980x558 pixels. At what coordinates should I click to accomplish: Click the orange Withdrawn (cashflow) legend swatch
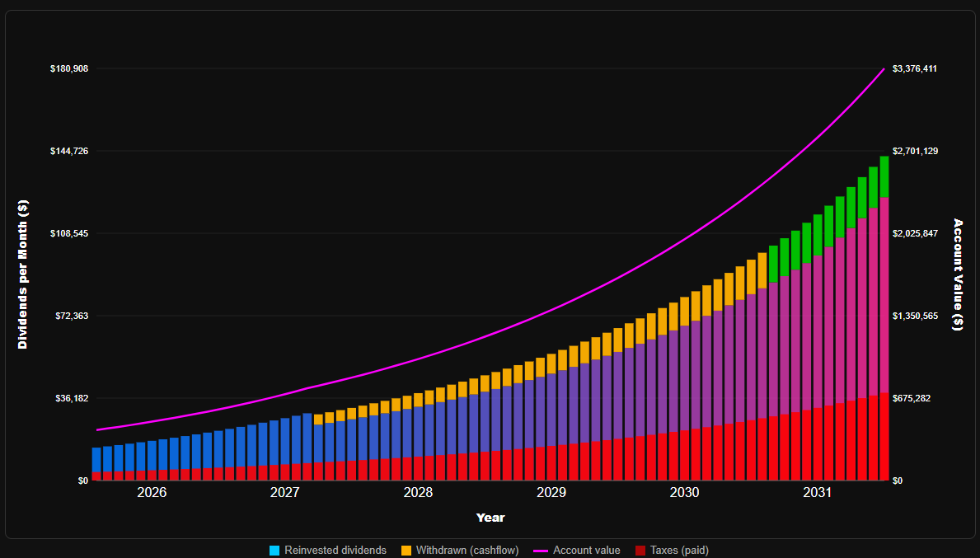[x=406, y=551]
